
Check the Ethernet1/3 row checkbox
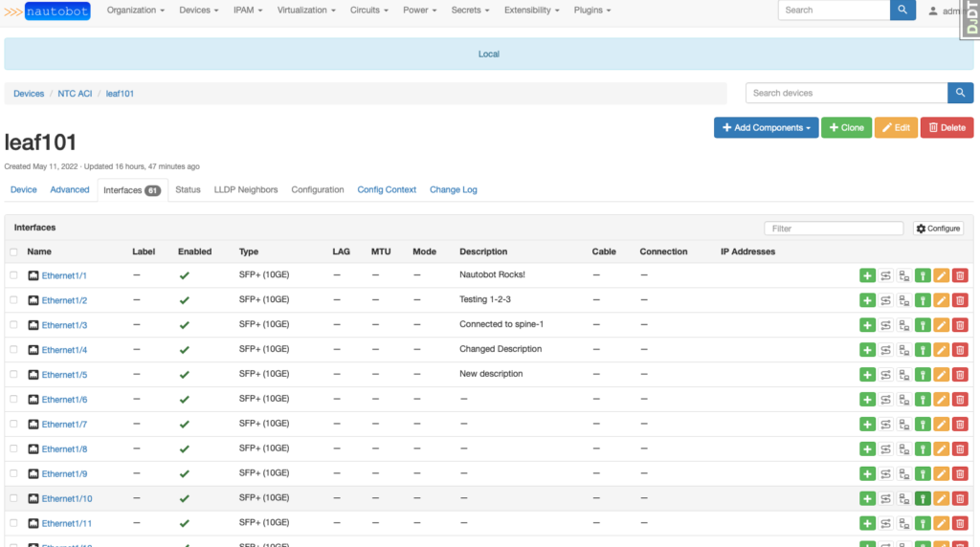point(13,325)
